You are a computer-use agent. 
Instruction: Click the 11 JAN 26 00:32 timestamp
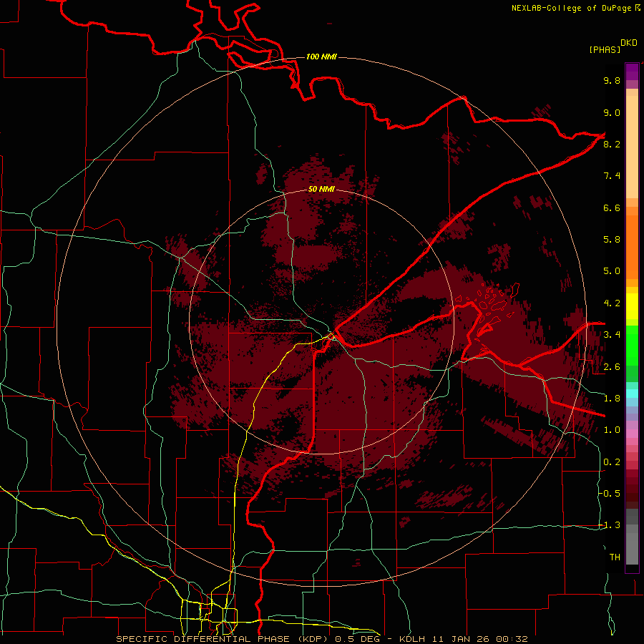click(479, 639)
